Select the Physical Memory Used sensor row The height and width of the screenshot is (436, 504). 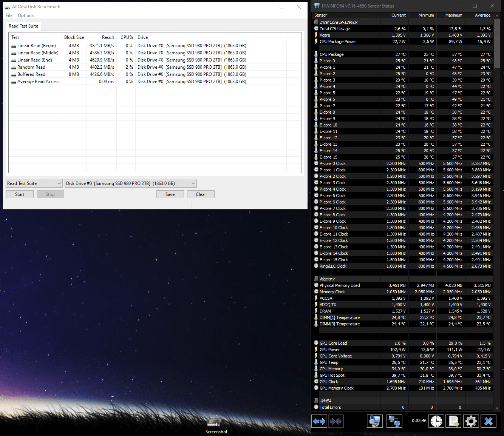point(402,285)
